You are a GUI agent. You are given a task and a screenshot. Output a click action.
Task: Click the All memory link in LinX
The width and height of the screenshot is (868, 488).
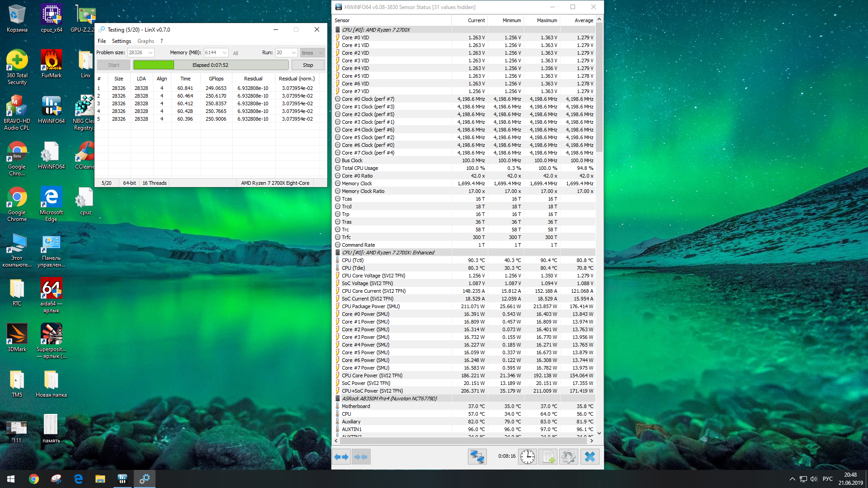236,53
